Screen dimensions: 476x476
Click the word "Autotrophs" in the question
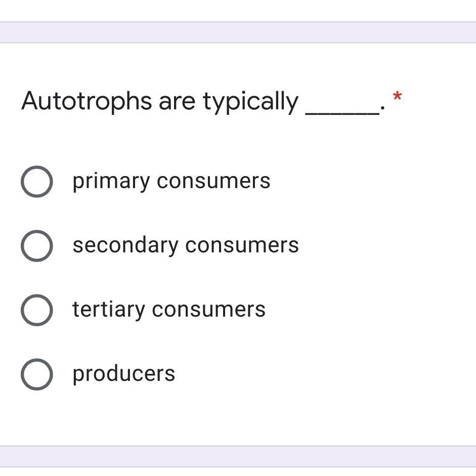(x=86, y=101)
